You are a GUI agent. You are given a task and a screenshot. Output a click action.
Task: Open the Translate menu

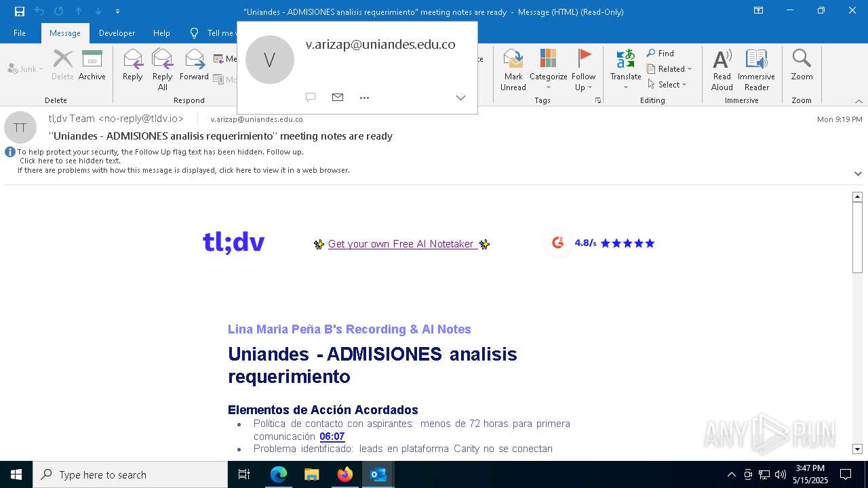[625, 70]
